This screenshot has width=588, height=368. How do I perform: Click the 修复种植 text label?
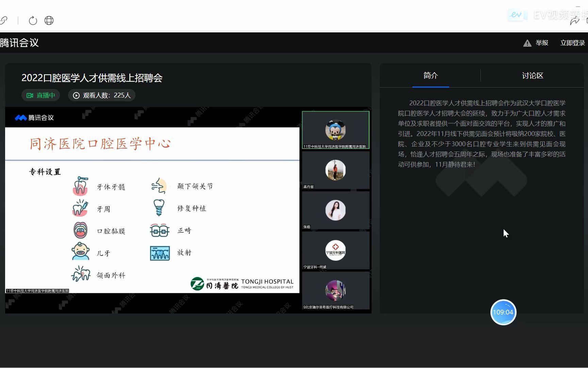(192, 209)
